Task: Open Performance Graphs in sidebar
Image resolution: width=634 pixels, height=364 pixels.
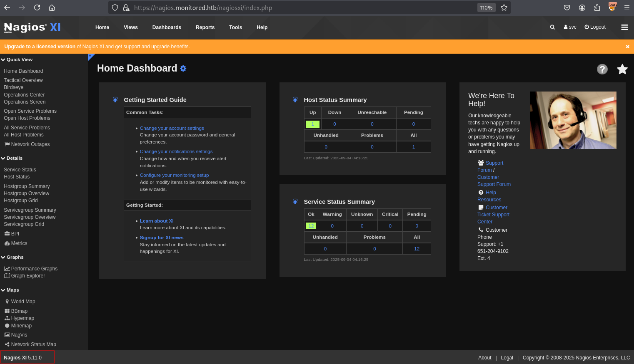Action: pos(31,269)
